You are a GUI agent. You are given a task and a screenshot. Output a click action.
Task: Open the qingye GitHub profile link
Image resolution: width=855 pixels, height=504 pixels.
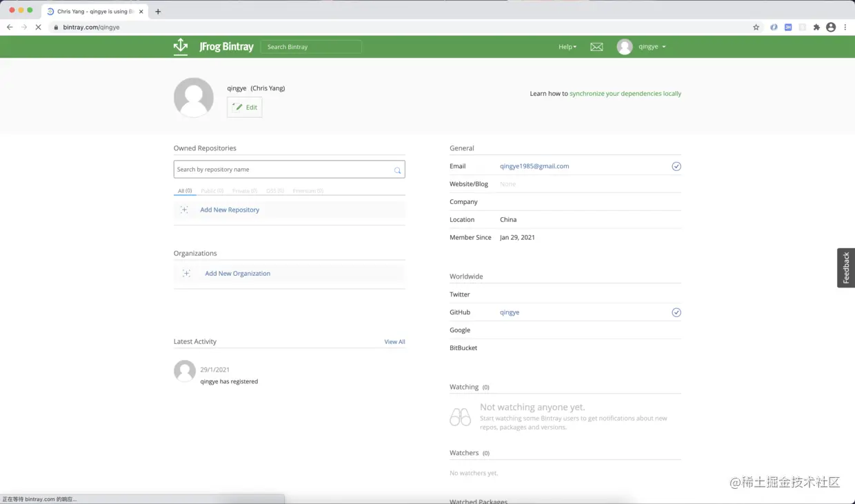[x=510, y=312]
